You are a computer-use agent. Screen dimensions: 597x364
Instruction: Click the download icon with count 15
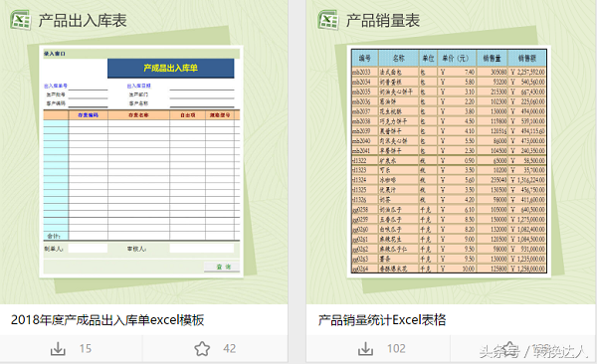pos(58,348)
